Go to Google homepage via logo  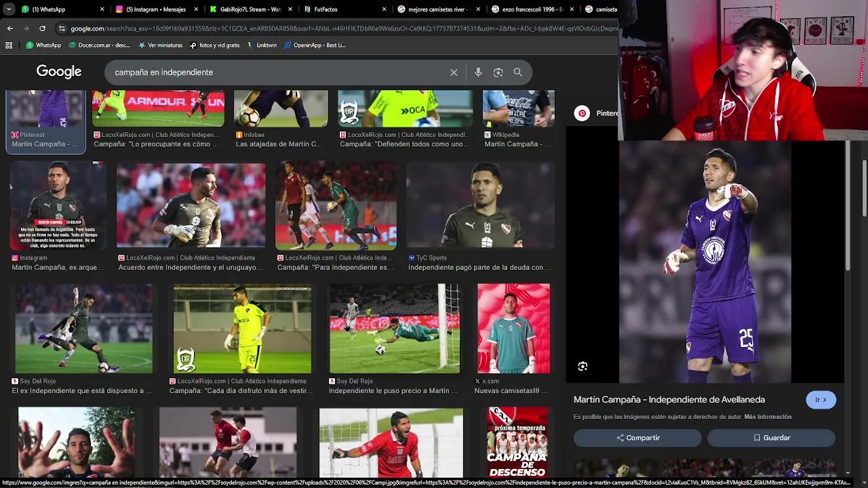click(59, 72)
